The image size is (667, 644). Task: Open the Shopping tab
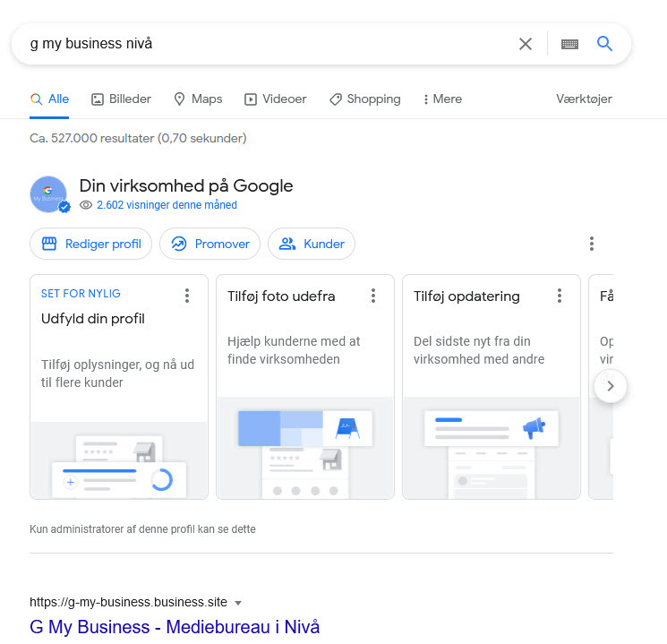pyautogui.click(x=365, y=99)
